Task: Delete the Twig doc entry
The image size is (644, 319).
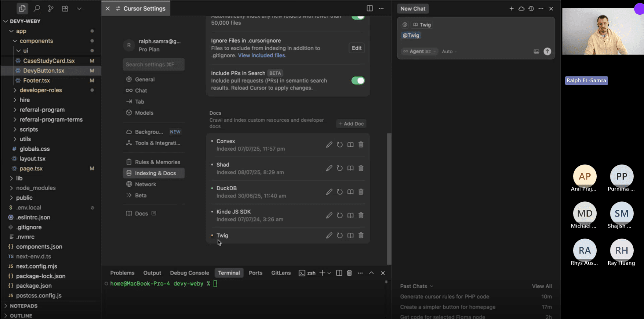Action: pos(361,236)
